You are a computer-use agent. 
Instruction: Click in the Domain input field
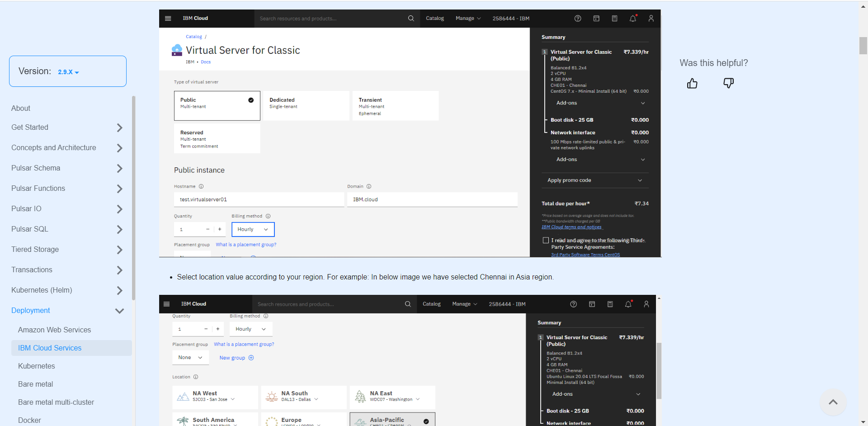coord(432,199)
